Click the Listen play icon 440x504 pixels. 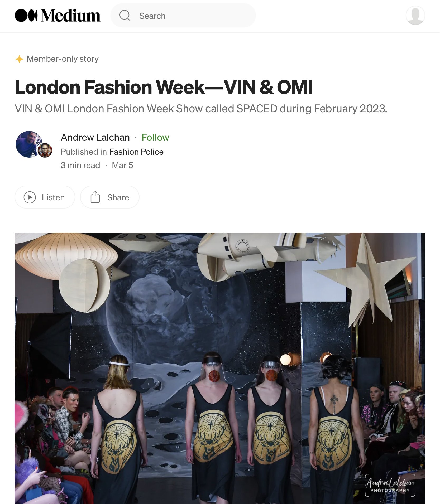[x=30, y=197]
